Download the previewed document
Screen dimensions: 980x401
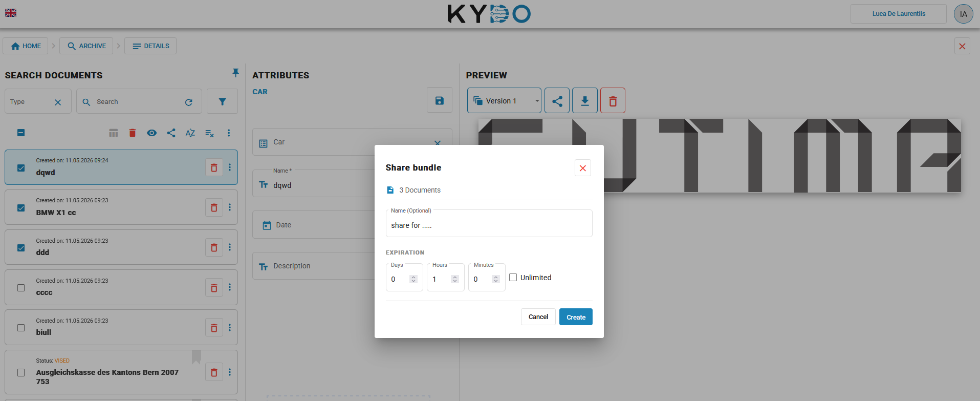[585, 101]
